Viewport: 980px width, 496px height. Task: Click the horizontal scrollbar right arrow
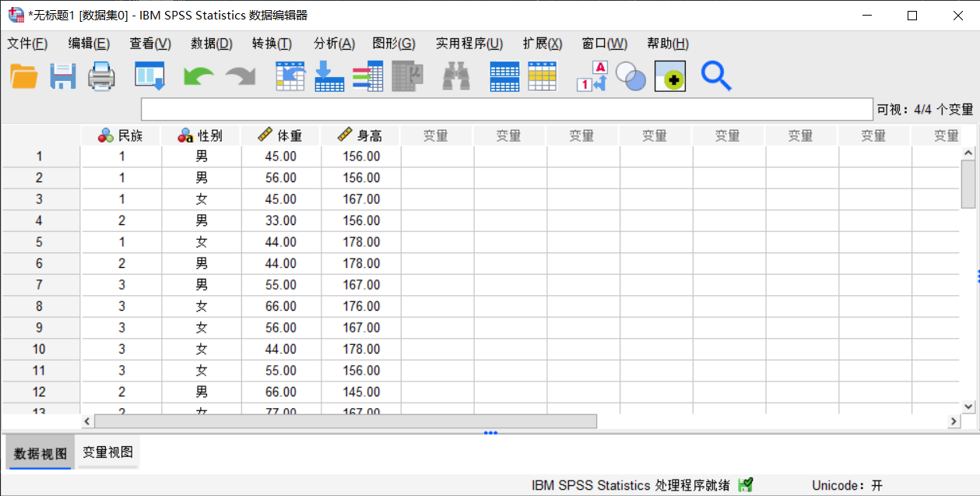pos(954,420)
